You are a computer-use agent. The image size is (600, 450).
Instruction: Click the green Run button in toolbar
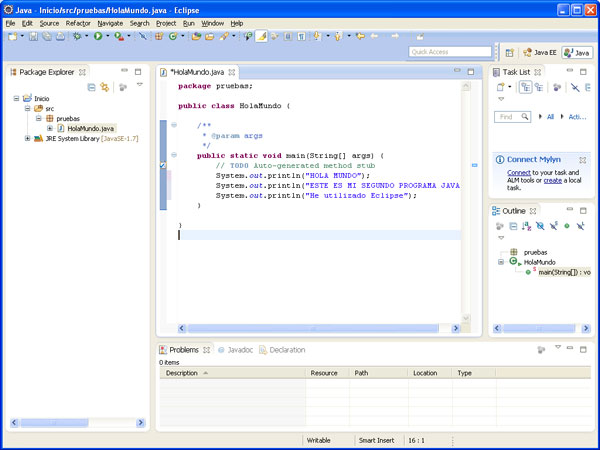[x=98, y=36]
